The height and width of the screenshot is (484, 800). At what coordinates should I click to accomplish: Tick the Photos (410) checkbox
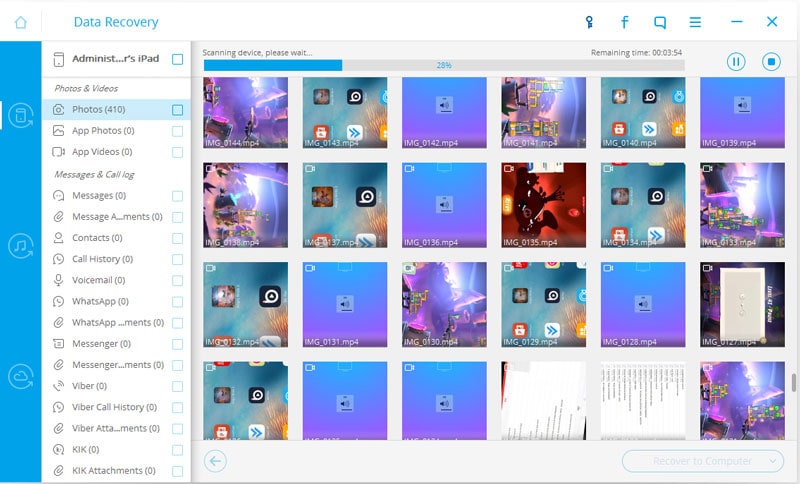tap(178, 110)
